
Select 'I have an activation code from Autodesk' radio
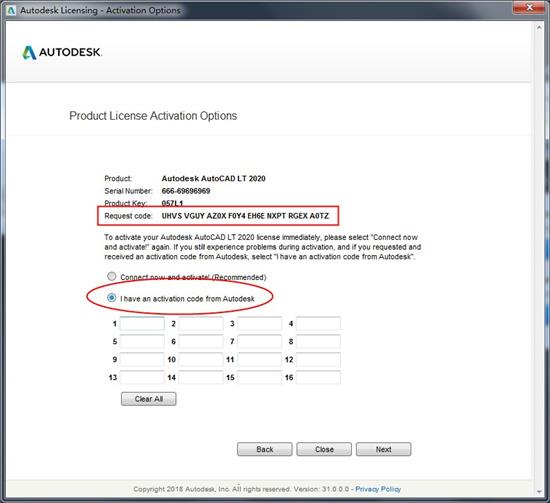coord(112,298)
